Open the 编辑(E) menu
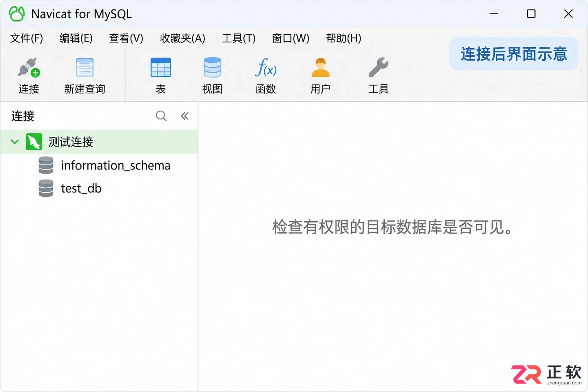Viewport: 588px width, 392px height. click(x=76, y=38)
